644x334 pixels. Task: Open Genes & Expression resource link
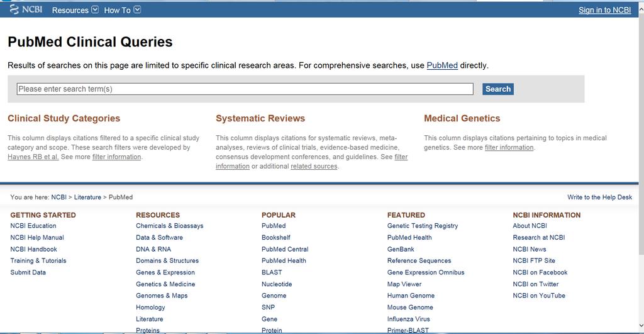coord(165,272)
